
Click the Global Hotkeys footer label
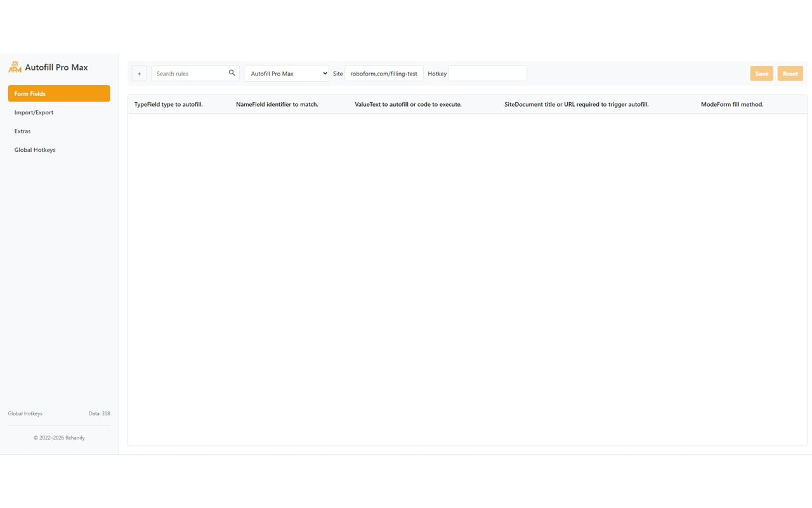click(x=25, y=413)
